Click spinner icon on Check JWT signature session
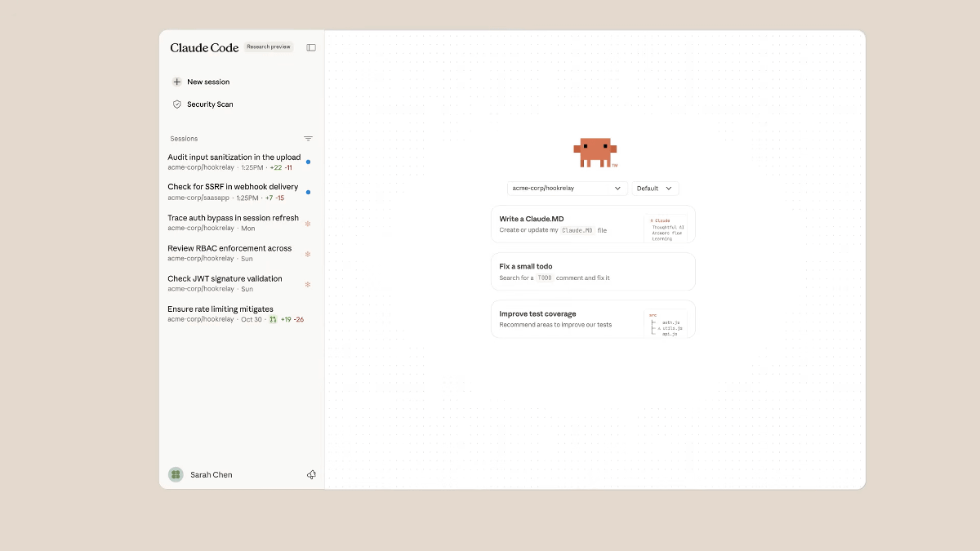The height and width of the screenshot is (551, 980). pos(308,284)
